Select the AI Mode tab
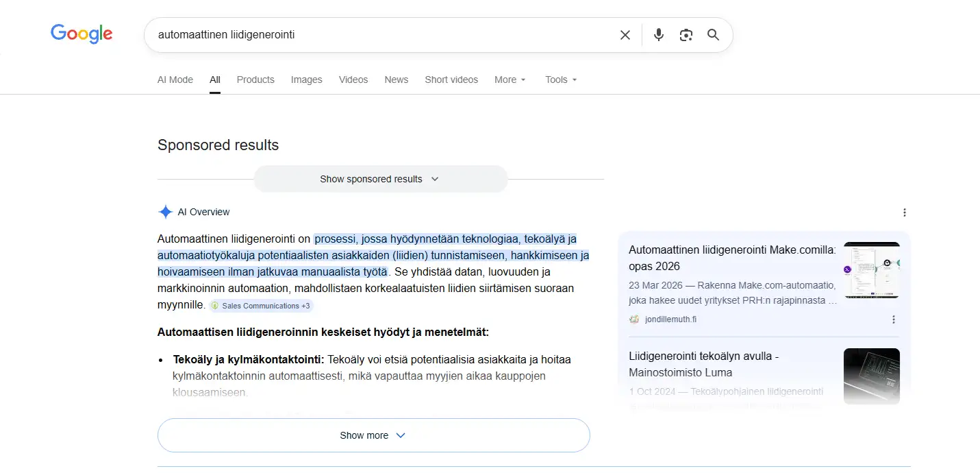This screenshot has height=473, width=980. click(175, 80)
